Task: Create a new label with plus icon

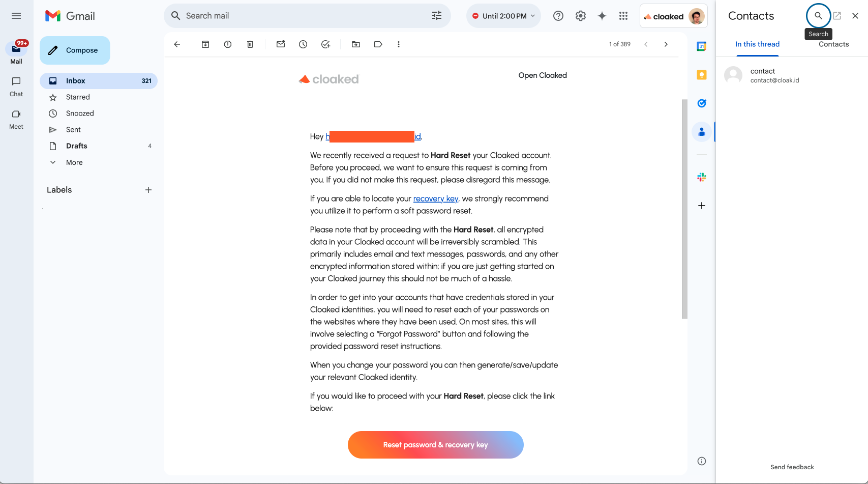Action: (x=148, y=190)
